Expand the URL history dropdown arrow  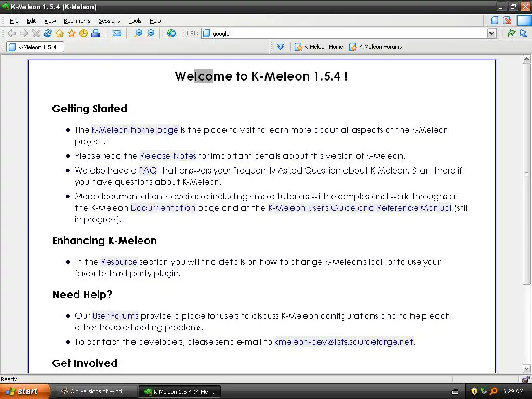[491, 33]
